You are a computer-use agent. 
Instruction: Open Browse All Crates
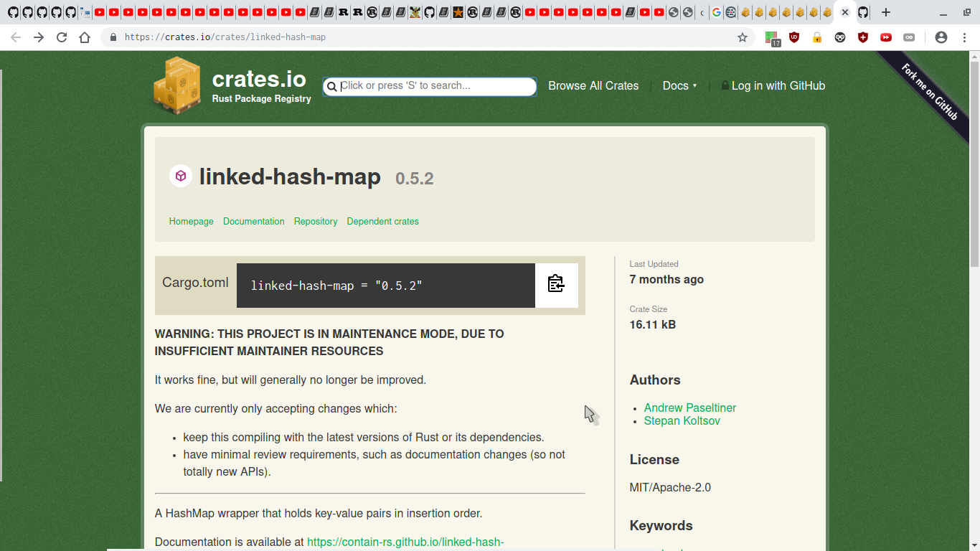[593, 85]
